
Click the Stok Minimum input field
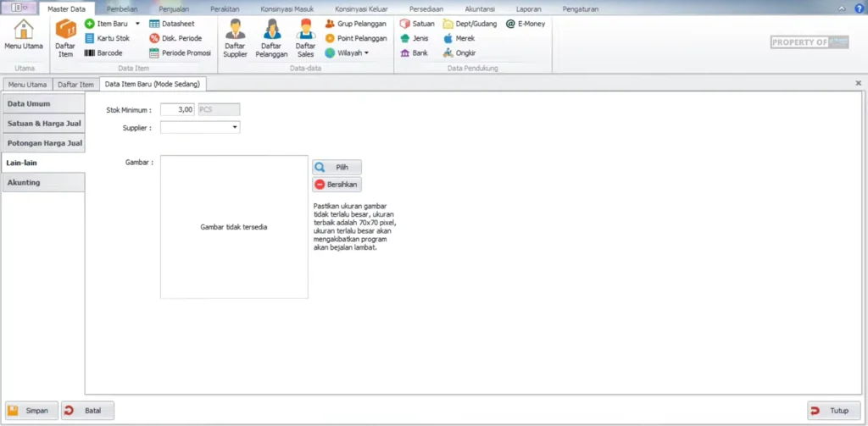coord(177,109)
